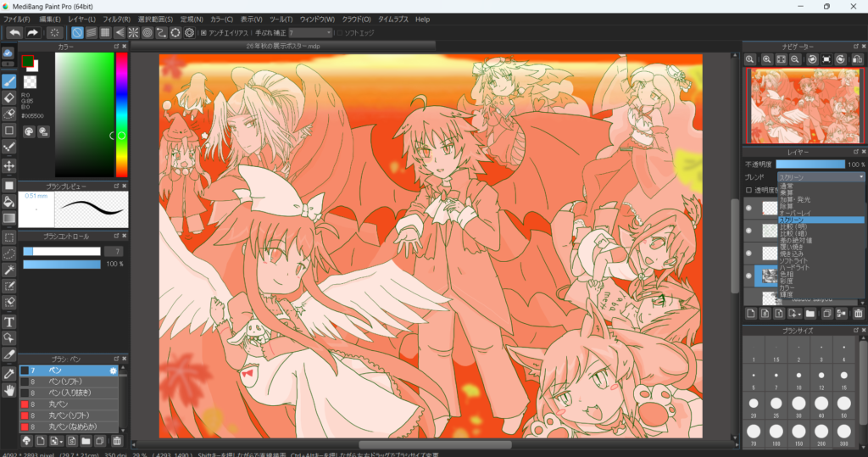Image resolution: width=868 pixels, height=457 pixels.
Task: Open the Help menu
Action: [x=422, y=20]
